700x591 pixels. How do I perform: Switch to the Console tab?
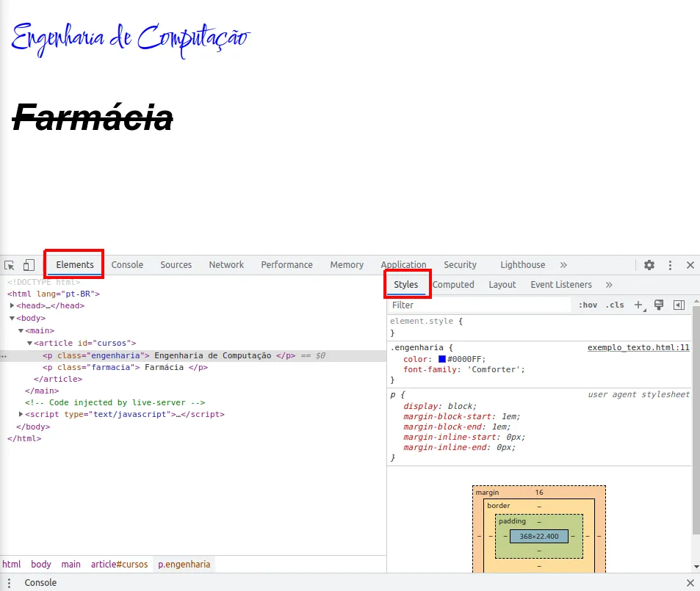pyautogui.click(x=127, y=265)
